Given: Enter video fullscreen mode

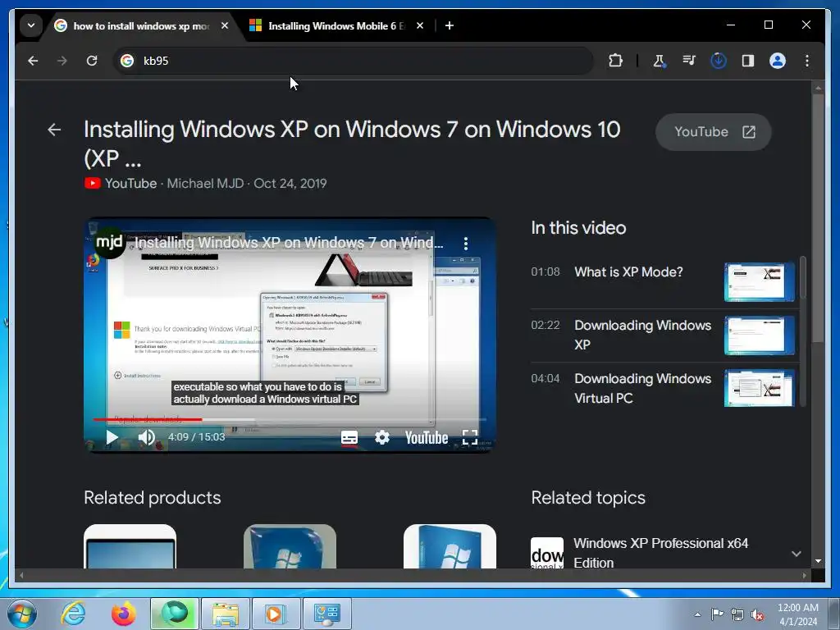Looking at the screenshot, I should (470, 438).
